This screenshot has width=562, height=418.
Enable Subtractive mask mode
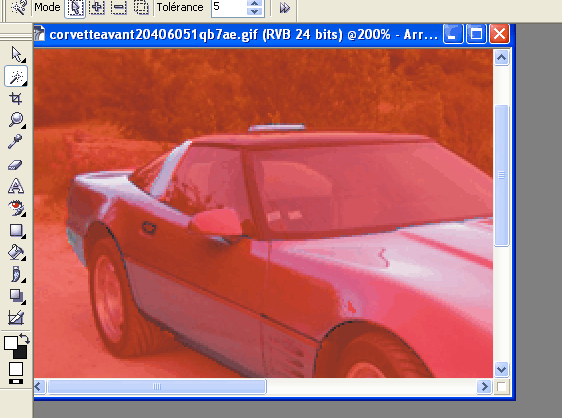pyautogui.click(x=119, y=7)
